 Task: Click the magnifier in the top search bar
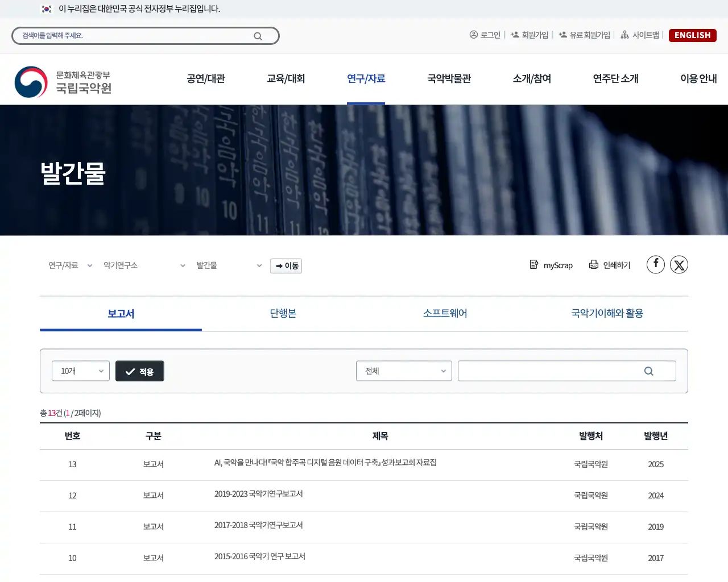point(258,35)
